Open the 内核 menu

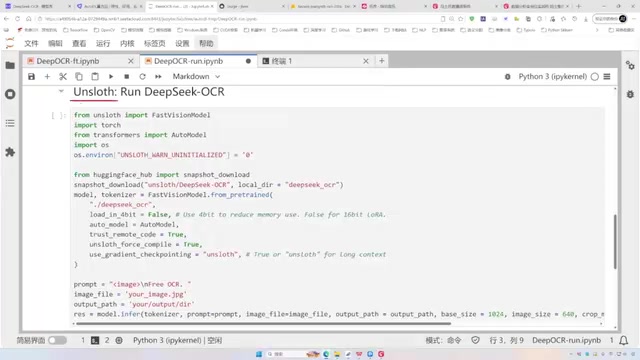tap(127, 43)
